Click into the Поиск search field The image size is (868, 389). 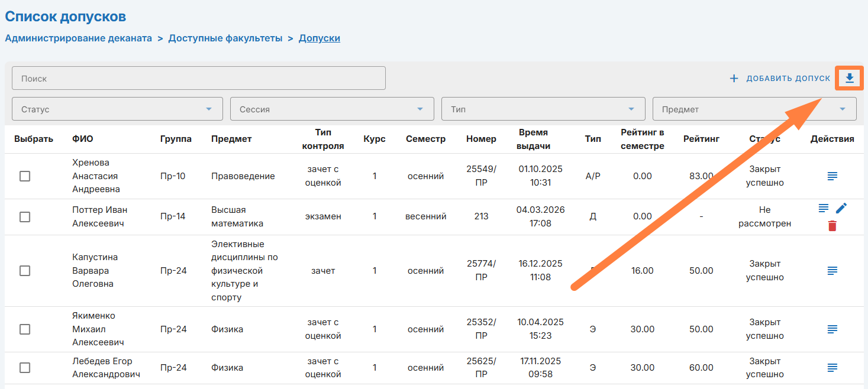(198, 79)
